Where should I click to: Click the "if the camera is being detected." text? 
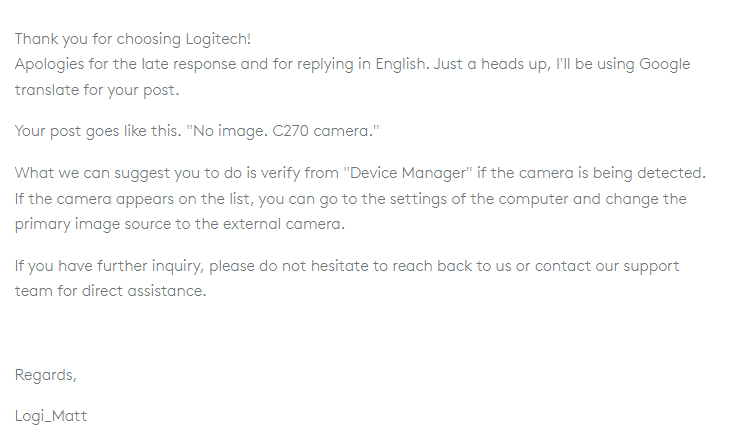pyautogui.click(x=592, y=173)
